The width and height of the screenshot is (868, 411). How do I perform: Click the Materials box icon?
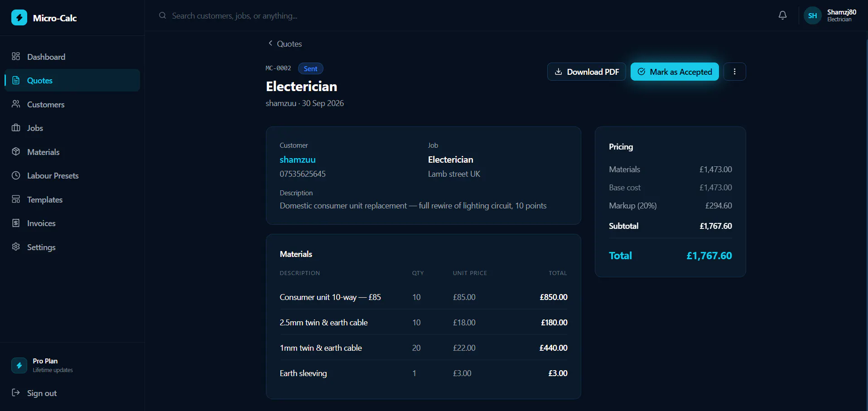(x=16, y=151)
